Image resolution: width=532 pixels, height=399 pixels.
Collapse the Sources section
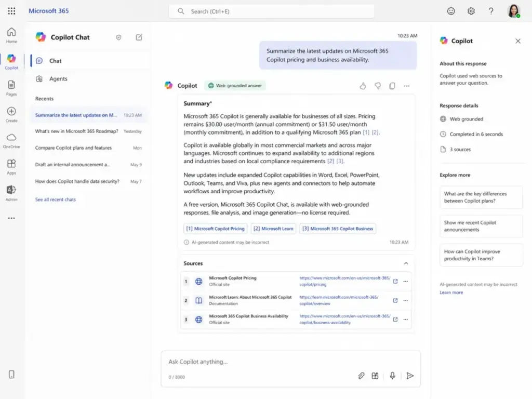tap(406, 263)
